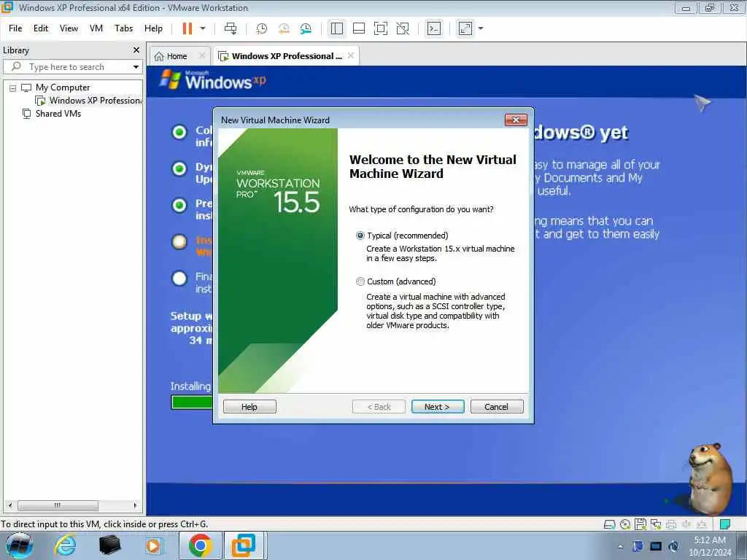Click the 'What type of configuration' text
Screen dimensions: 747x560
[421, 209]
